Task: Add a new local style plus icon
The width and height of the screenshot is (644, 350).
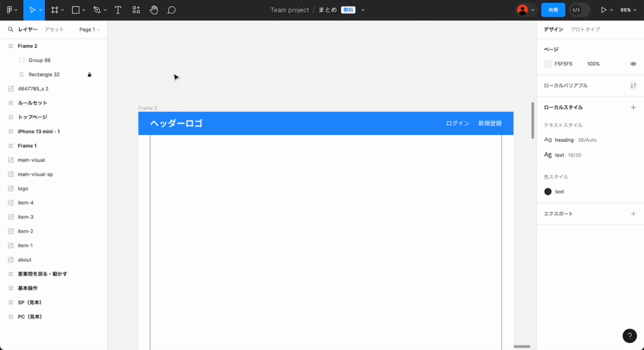Action: point(633,107)
